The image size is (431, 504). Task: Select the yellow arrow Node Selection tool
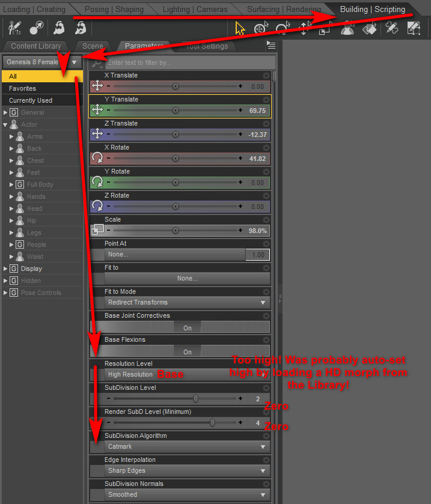click(240, 28)
